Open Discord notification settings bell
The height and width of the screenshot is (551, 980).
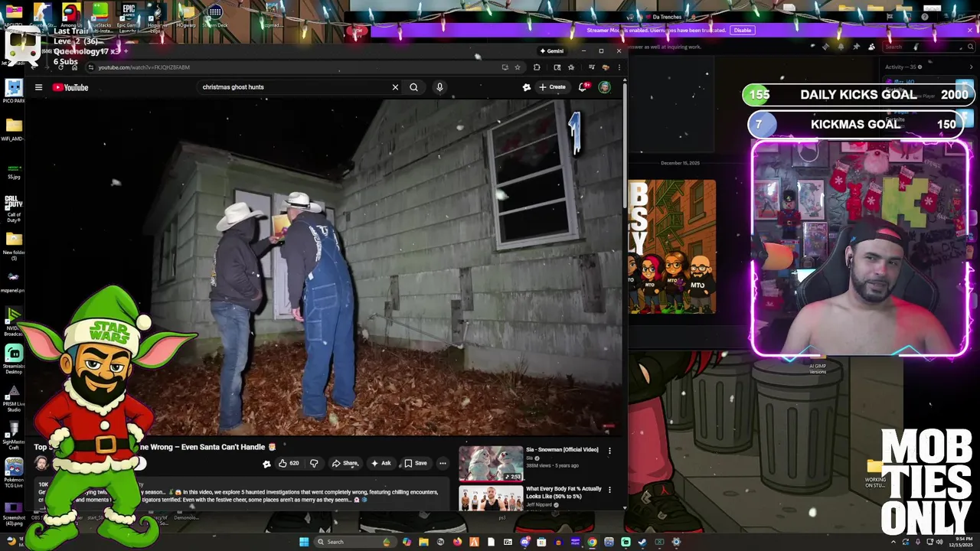[x=841, y=47]
